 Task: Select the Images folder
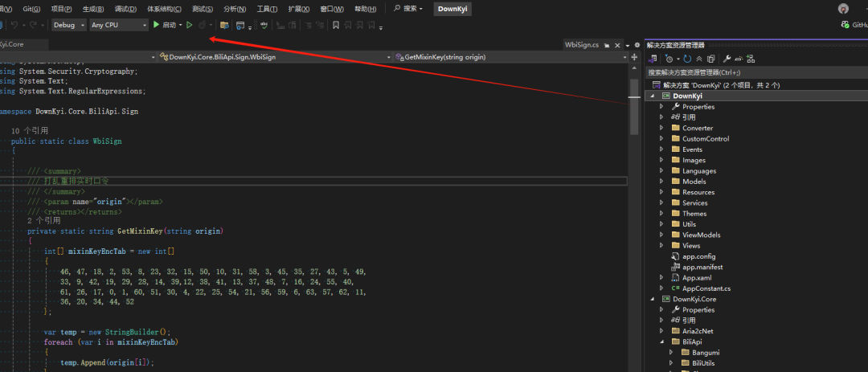pos(694,160)
